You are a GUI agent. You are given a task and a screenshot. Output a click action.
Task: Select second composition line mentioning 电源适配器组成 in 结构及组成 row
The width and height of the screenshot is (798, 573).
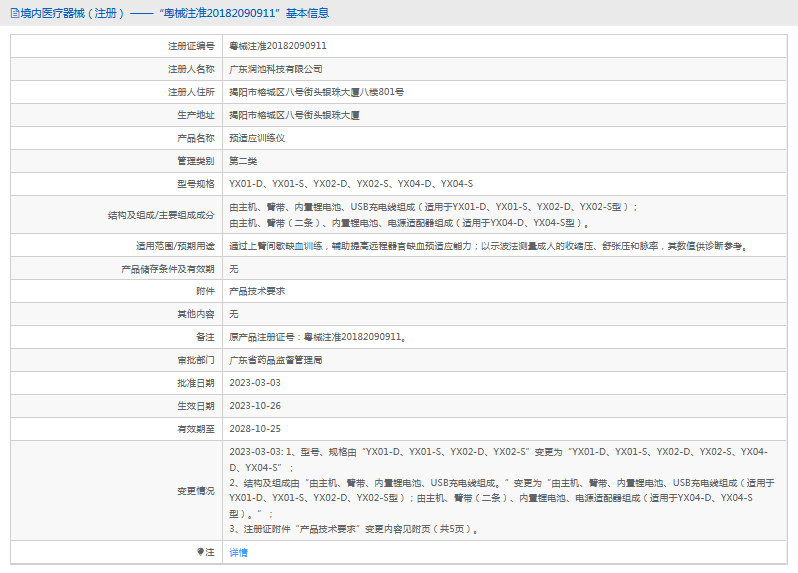tap(409, 223)
